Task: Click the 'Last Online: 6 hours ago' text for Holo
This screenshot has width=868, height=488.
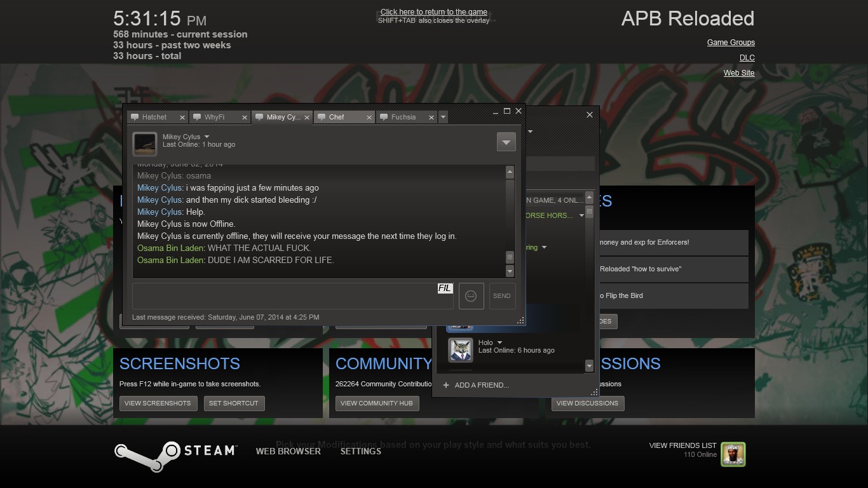Action: coord(516,351)
